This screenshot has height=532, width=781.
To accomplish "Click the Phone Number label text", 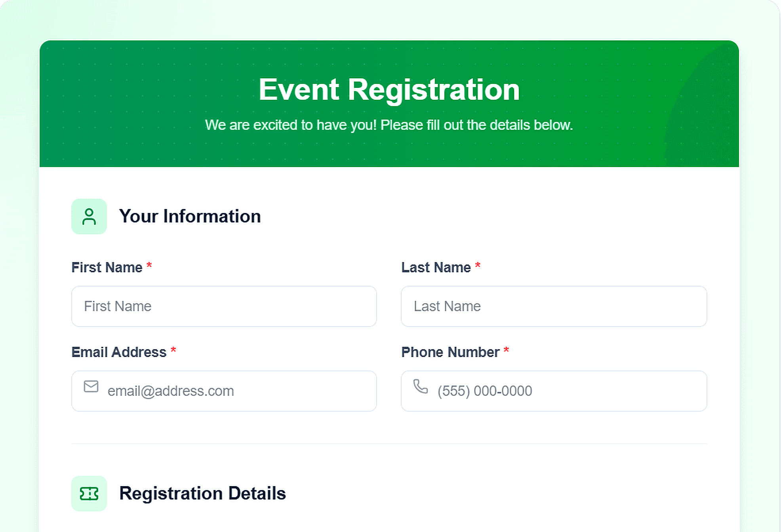I will click(x=450, y=352).
